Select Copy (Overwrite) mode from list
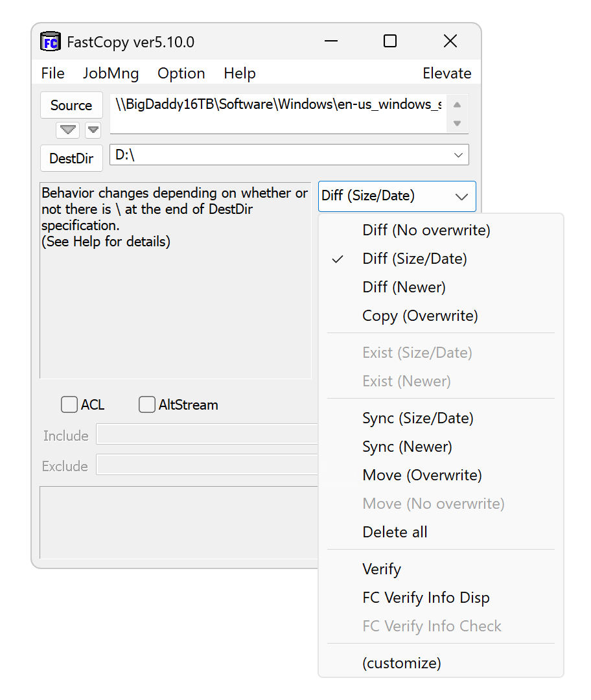 pyautogui.click(x=420, y=316)
